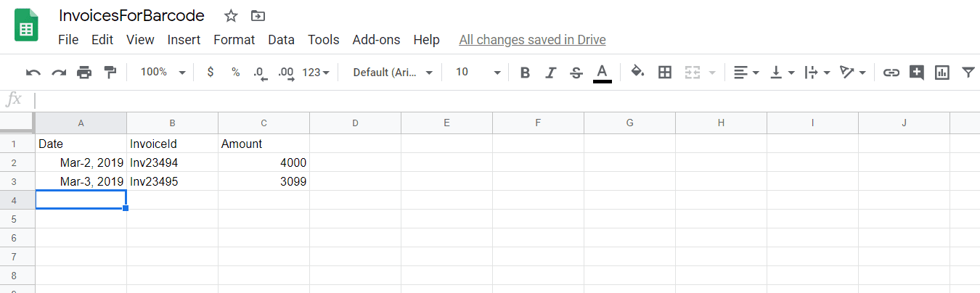Expand the 100% zoom dropdown
The image size is (980, 293).
click(163, 73)
